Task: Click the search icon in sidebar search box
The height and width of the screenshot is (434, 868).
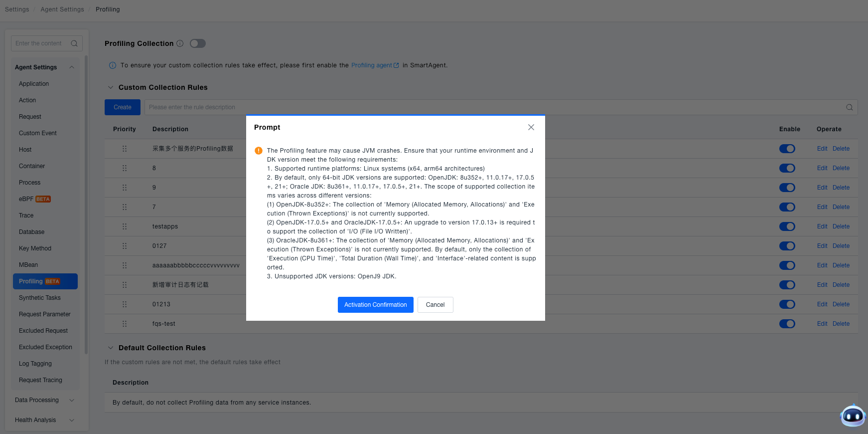Action: pyautogui.click(x=74, y=43)
